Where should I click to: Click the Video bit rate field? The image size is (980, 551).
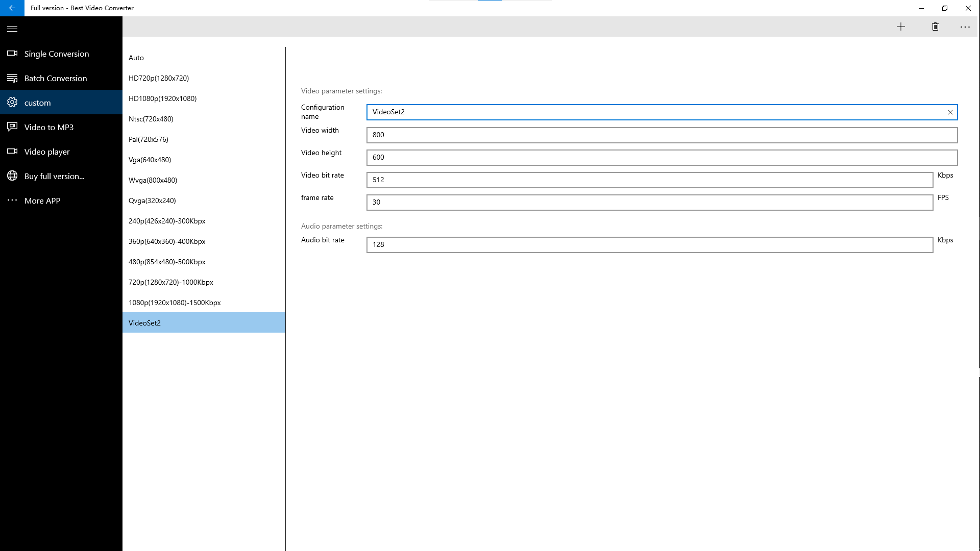tap(650, 180)
